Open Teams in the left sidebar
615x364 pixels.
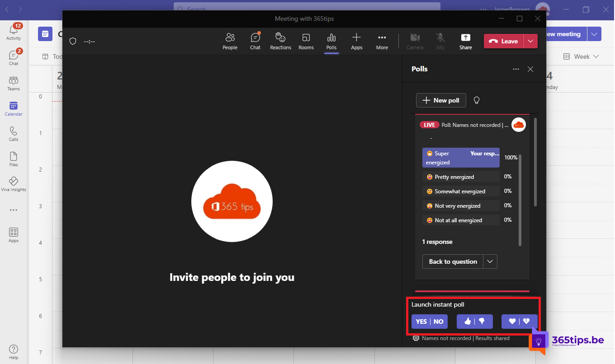(14, 83)
